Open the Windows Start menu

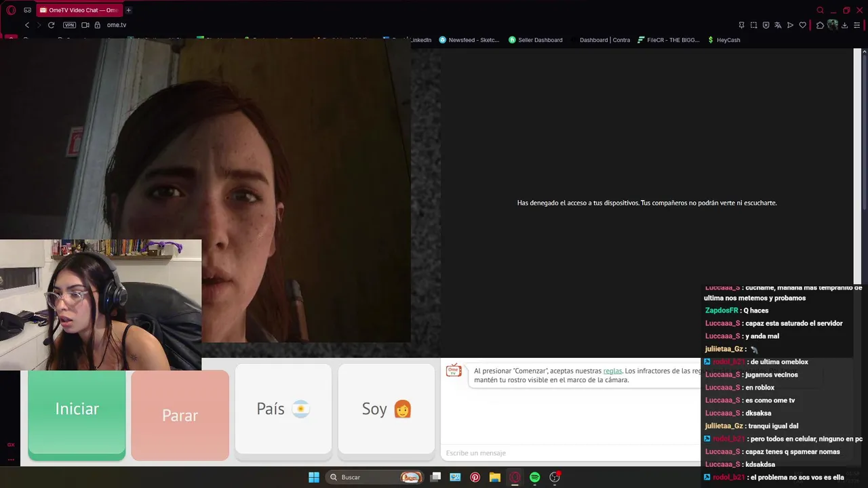pos(314,477)
